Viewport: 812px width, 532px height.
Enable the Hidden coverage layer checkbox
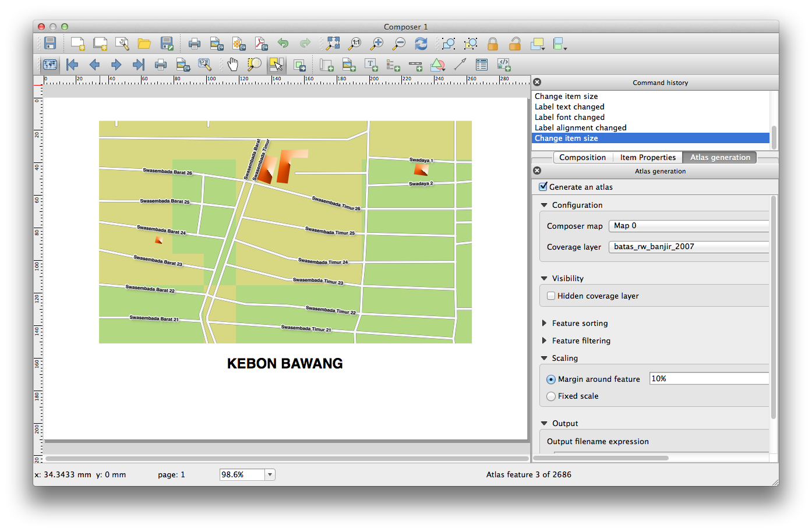(551, 296)
